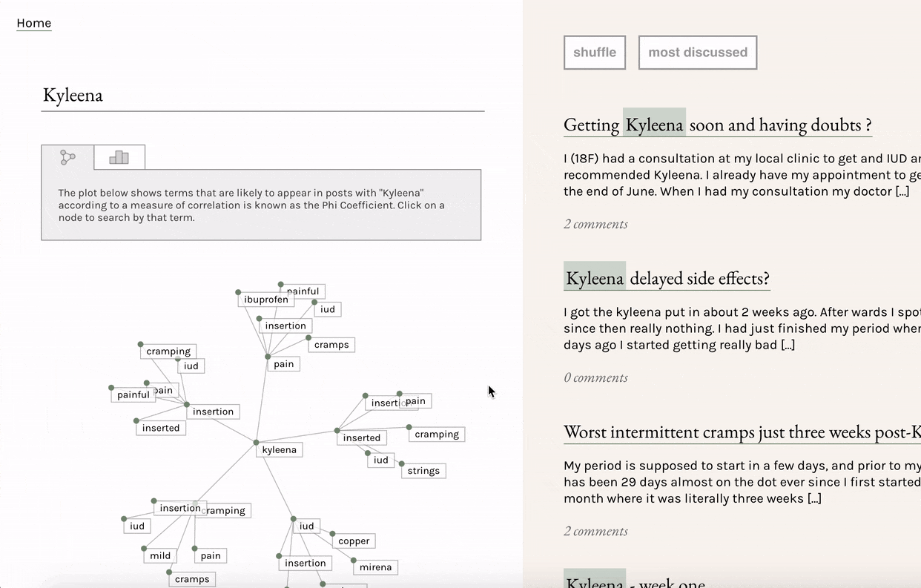Image resolution: width=921 pixels, height=588 pixels.
Task: Select the copper node in the graph
Action: click(x=354, y=541)
